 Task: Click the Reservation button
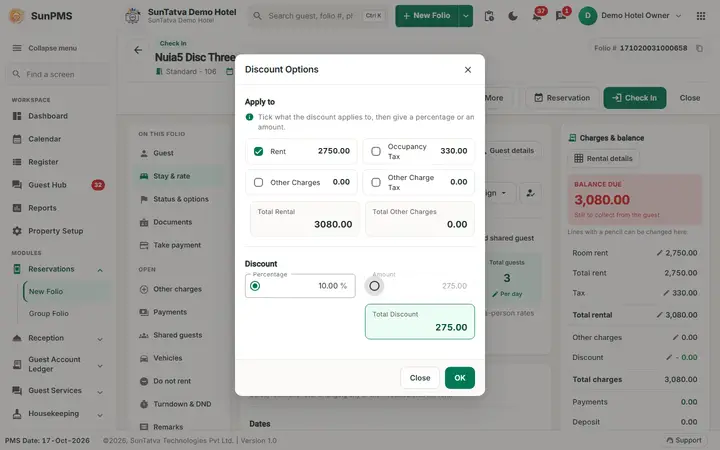(562, 98)
